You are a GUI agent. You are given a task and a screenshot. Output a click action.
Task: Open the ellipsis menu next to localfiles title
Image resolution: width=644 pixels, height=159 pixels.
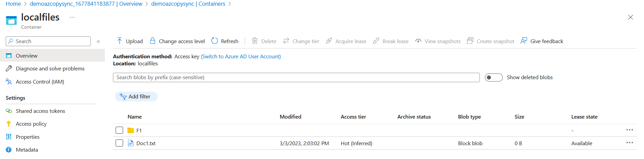point(72,17)
